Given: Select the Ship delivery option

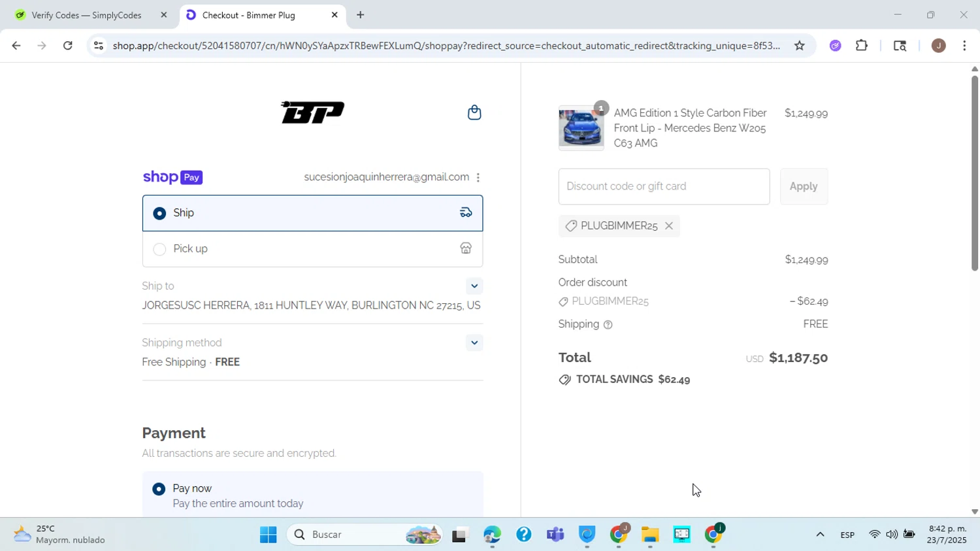Looking at the screenshot, I should pos(312,213).
